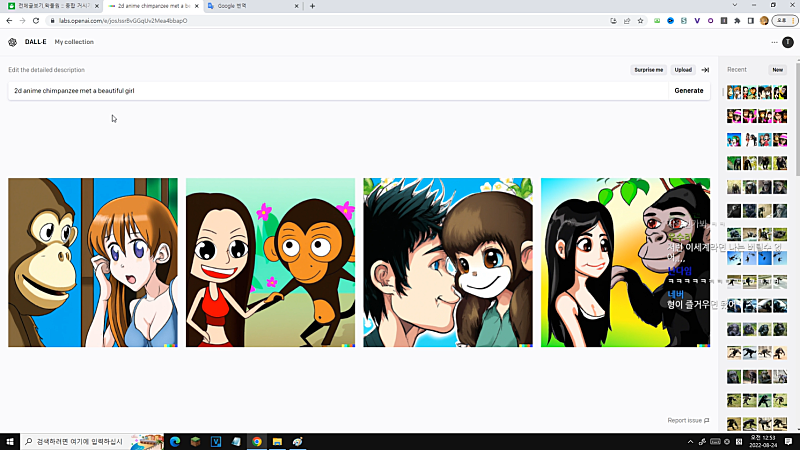This screenshot has height=450, width=800.
Task: Open the black gorilla and black-haired girl image
Action: point(626,262)
